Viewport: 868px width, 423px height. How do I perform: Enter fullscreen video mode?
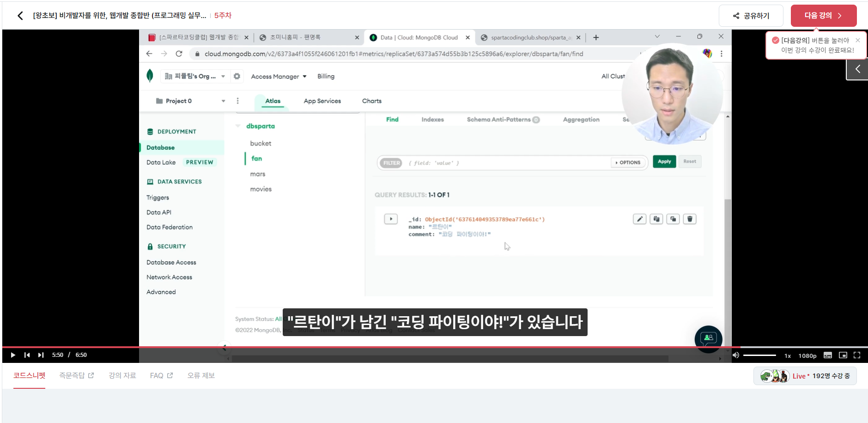pyautogui.click(x=857, y=355)
